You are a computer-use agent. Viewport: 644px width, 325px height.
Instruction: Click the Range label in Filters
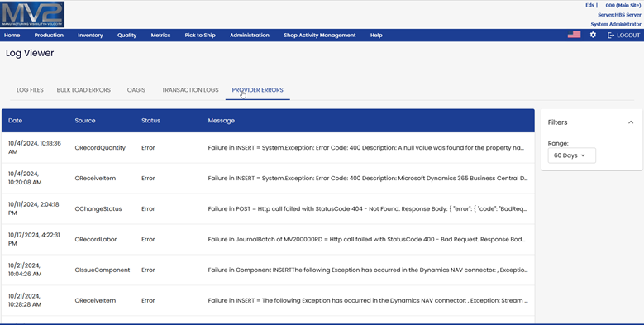click(x=558, y=143)
